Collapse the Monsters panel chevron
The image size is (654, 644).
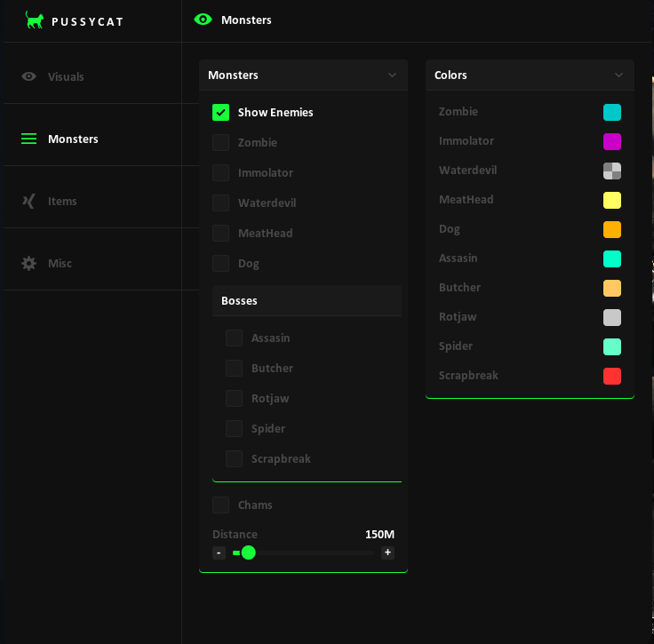click(392, 76)
